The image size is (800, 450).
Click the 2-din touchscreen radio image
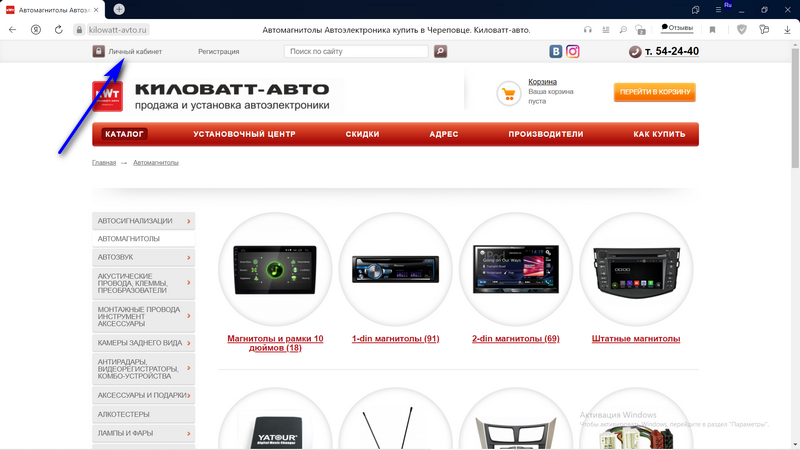click(x=515, y=269)
